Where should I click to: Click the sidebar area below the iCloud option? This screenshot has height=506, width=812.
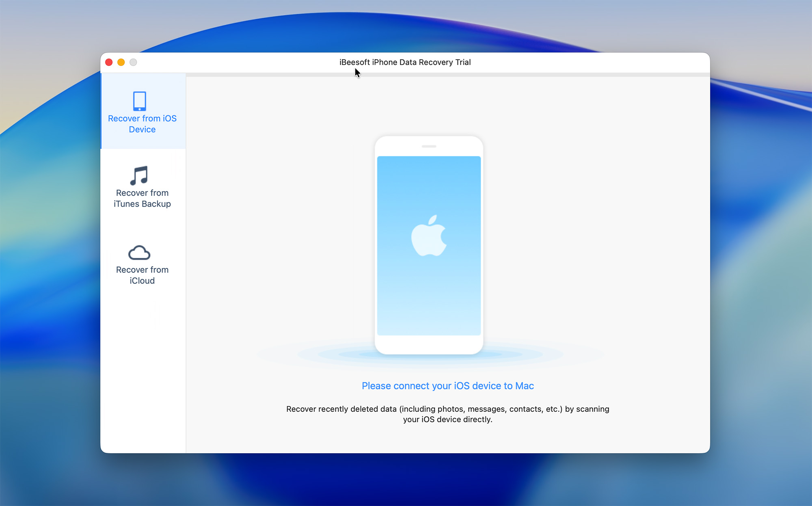pyautogui.click(x=142, y=365)
